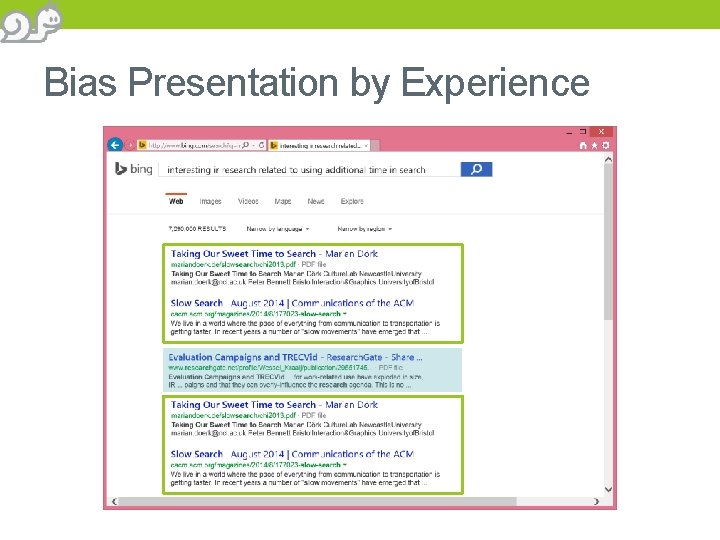Open first 'Taking Our Sweet Time to Search' result
The width and height of the screenshot is (720, 540).
(274, 254)
